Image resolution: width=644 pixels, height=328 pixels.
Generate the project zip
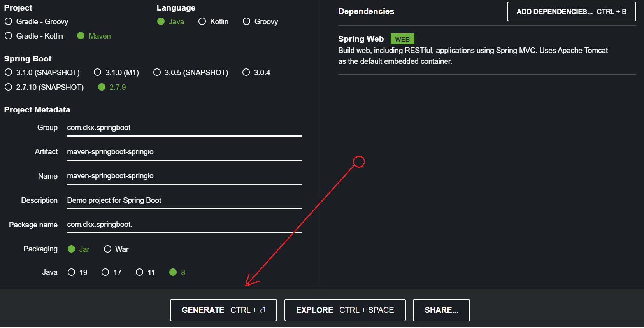tap(223, 310)
